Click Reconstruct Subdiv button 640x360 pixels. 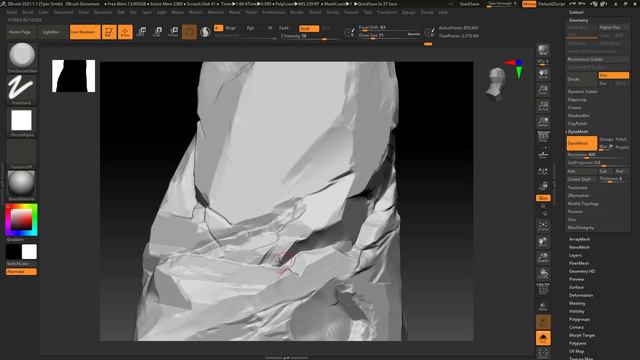(598, 59)
